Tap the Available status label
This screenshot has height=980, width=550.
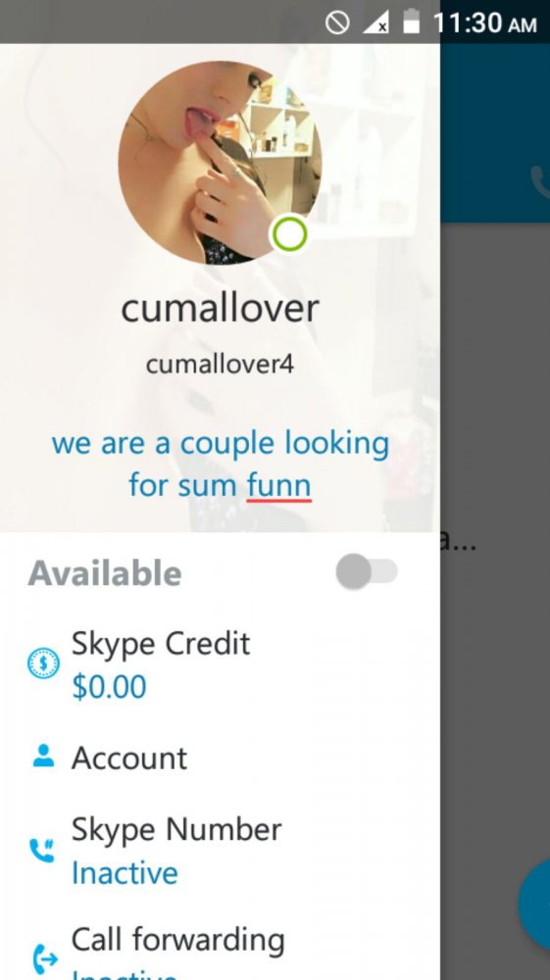coord(105,573)
